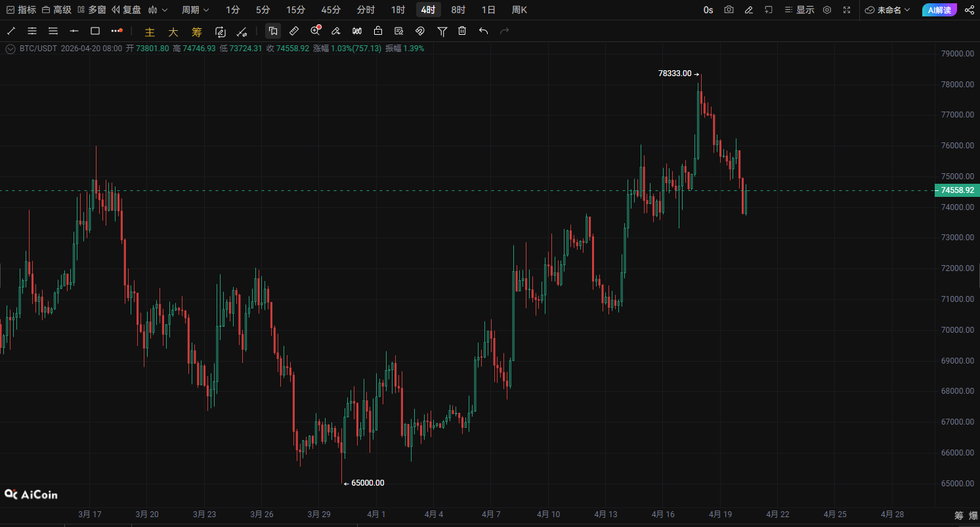Expand the 未命名 layout dropdown

click(x=888, y=10)
